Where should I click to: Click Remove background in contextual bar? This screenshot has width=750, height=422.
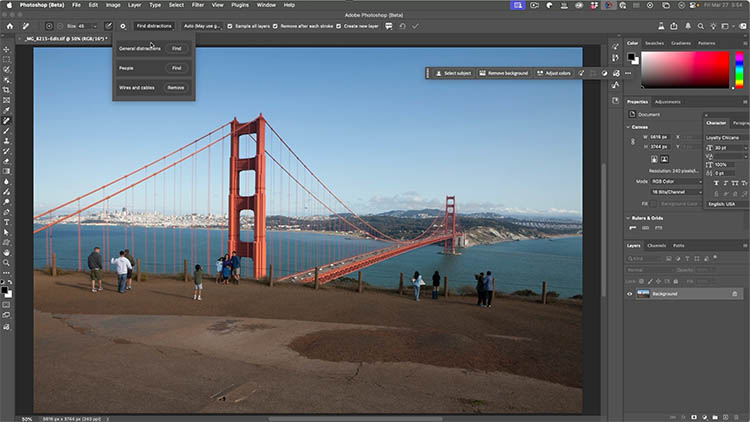pyautogui.click(x=504, y=73)
